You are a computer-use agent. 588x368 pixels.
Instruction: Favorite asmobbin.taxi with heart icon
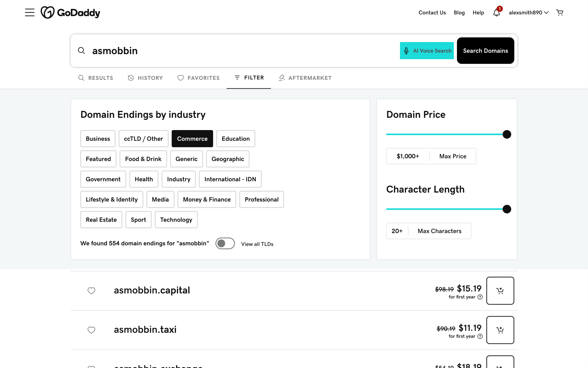coord(91,330)
